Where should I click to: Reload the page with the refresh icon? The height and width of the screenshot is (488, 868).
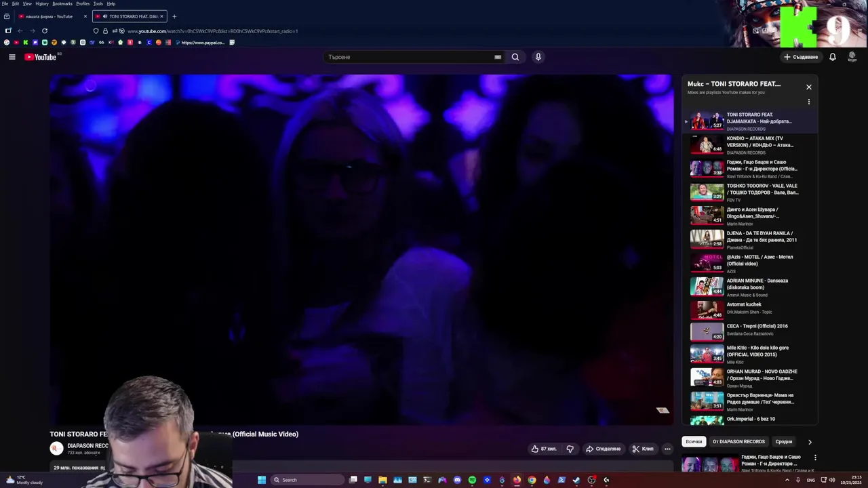[45, 30]
